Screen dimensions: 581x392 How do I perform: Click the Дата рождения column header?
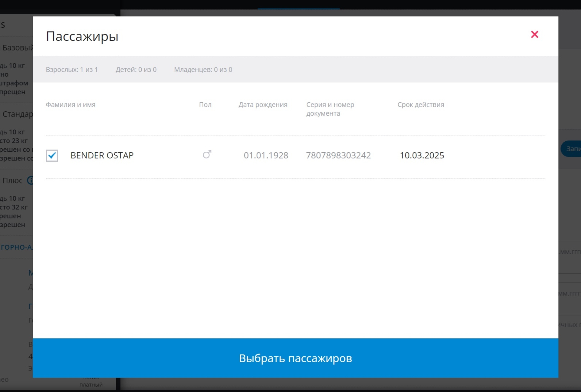(263, 105)
